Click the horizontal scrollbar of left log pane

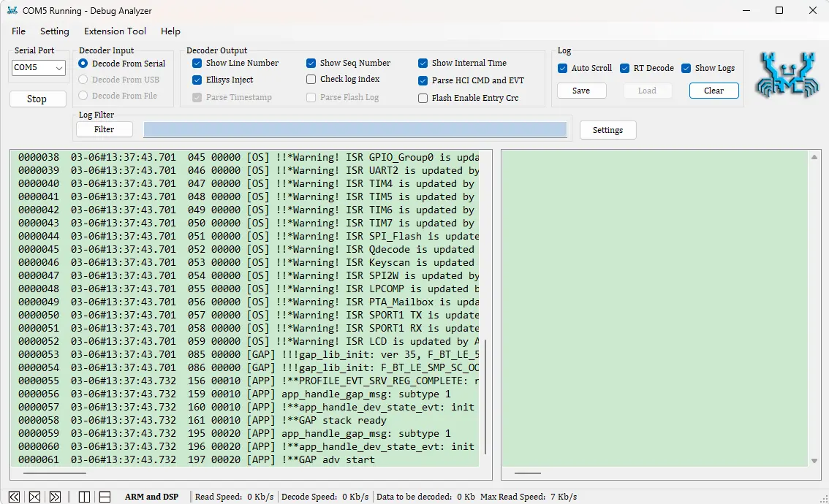[x=54, y=473]
